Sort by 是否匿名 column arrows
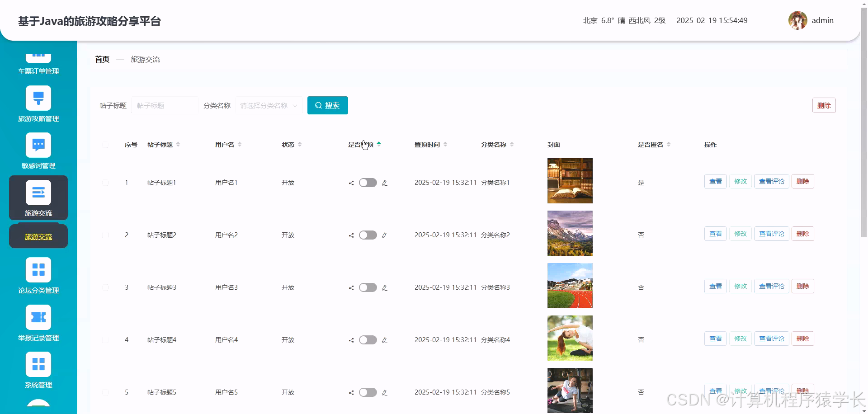 (669, 145)
